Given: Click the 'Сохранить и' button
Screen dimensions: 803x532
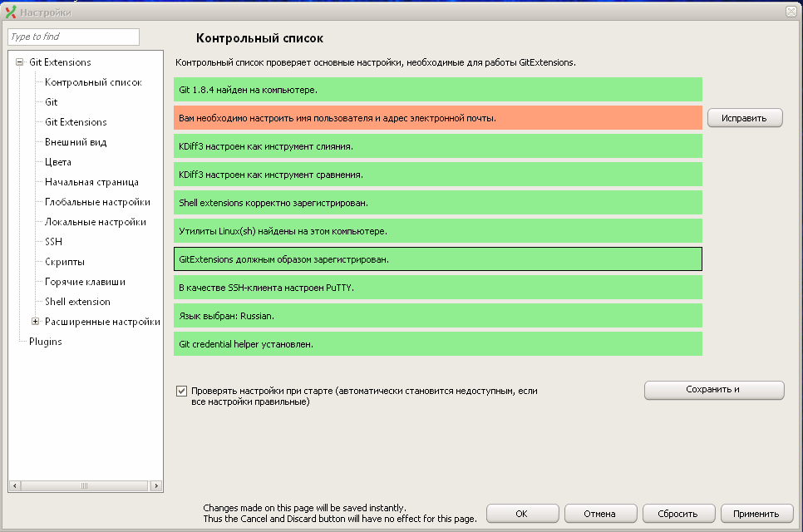Looking at the screenshot, I should (713, 390).
